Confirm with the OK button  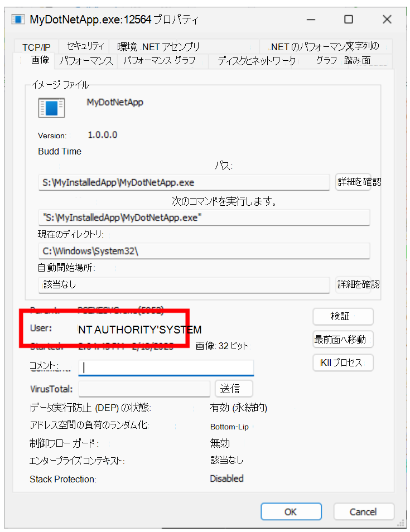[x=291, y=511]
